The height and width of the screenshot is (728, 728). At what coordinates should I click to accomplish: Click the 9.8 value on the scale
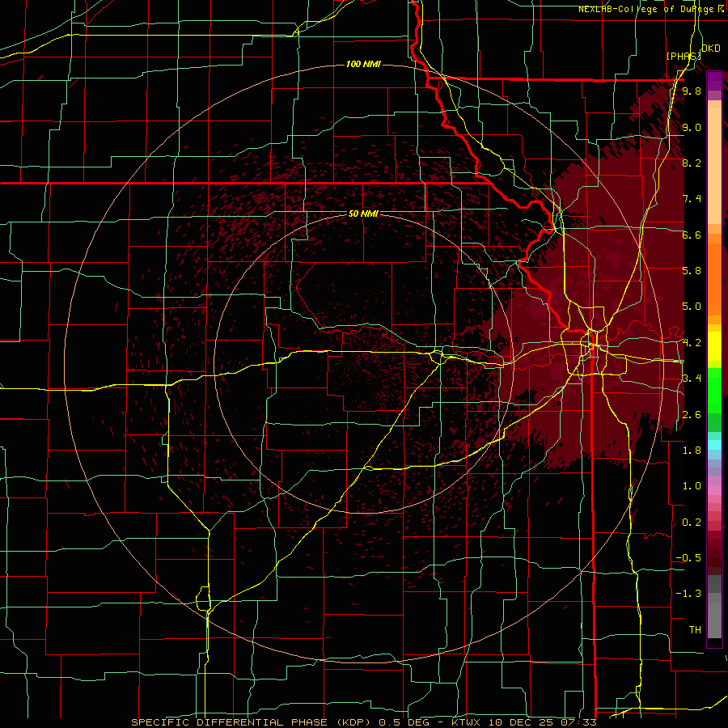pos(692,91)
